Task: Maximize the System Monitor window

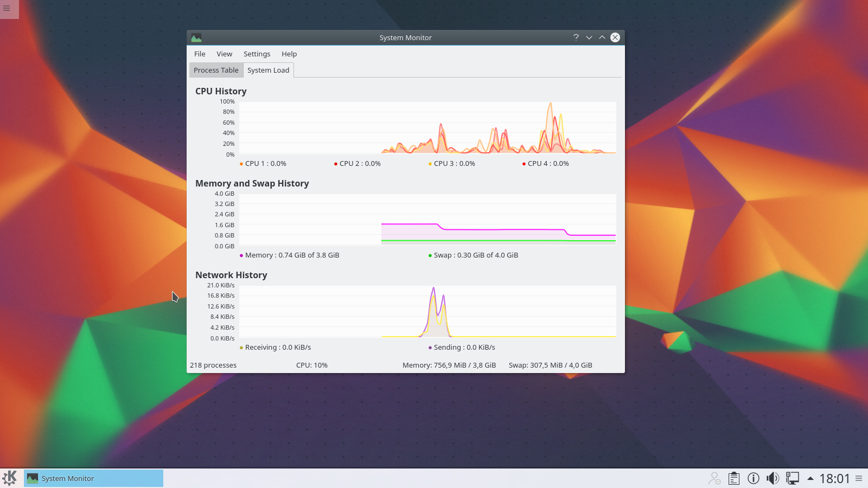Action: pos(602,37)
